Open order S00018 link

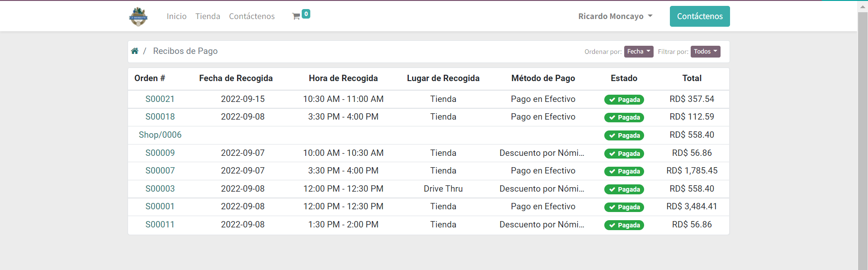click(160, 117)
